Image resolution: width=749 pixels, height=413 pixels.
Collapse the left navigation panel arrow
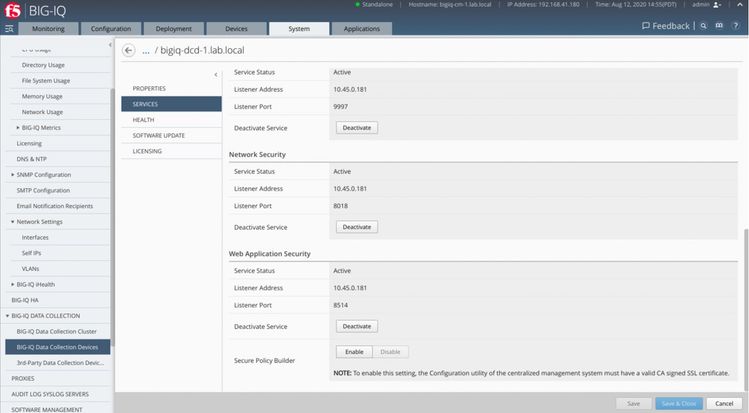tap(110, 44)
